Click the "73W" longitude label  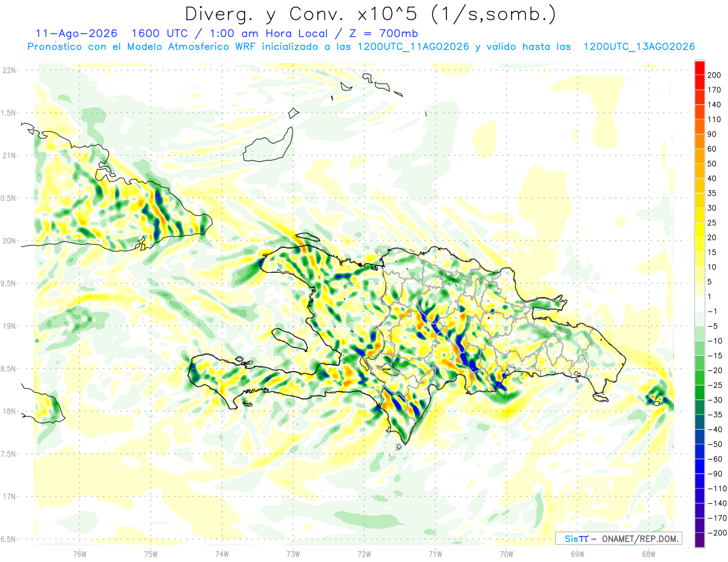(293, 554)
